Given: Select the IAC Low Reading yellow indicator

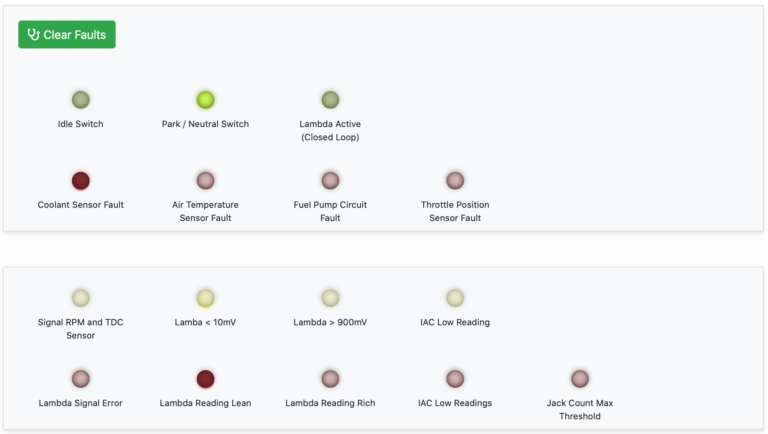Looking at the screenshot, I should (x=455, y=298).
